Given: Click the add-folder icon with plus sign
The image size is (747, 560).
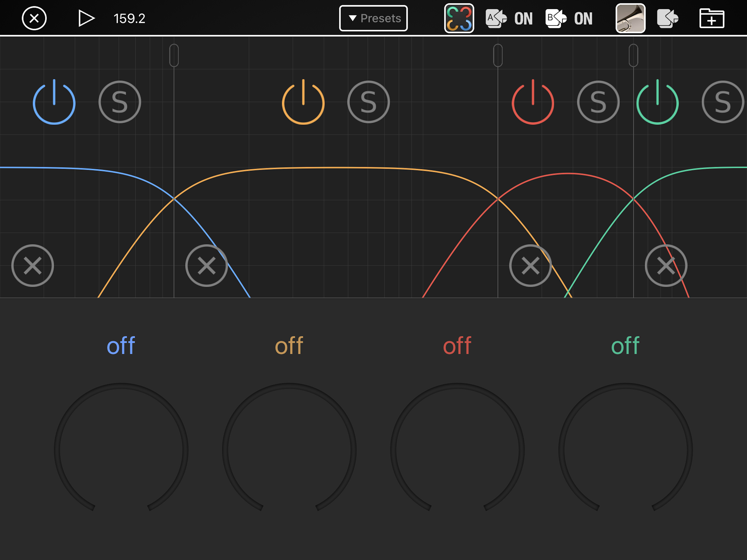Looking at the screenshot, I should click(x=711, y=18).
